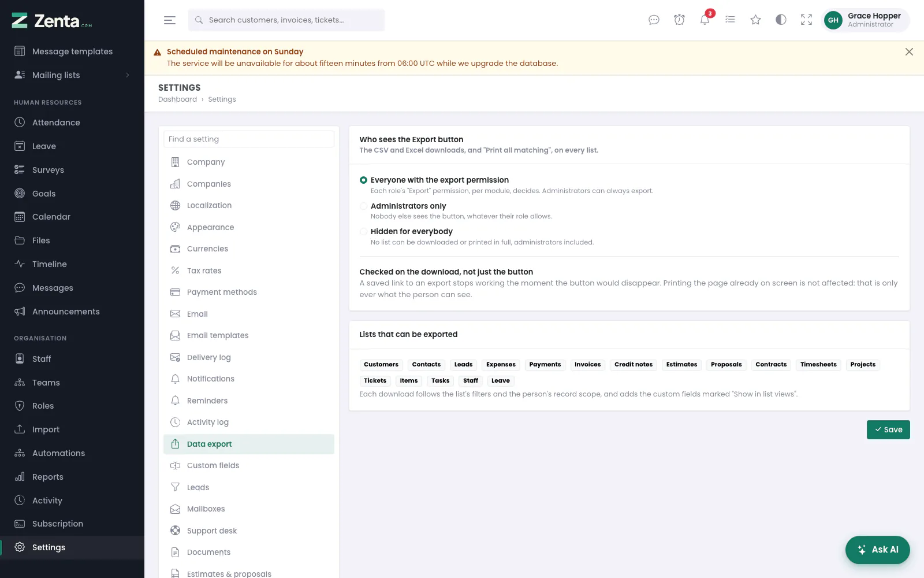The image size is (924, 578).
Task: Click the Zenta CRM logo
Action: click(52, 21)
